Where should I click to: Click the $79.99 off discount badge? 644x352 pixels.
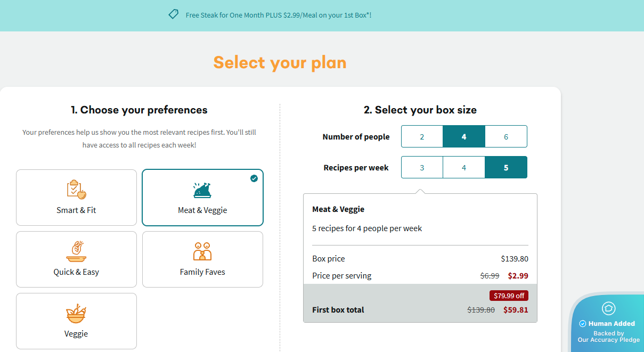pos(509,296)
